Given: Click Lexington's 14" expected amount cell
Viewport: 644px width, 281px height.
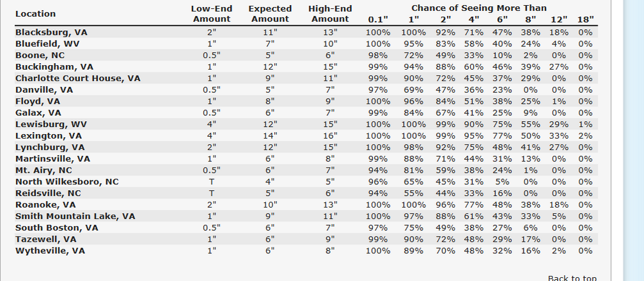Looking at the screenshot, I should [x=270, y=136].
